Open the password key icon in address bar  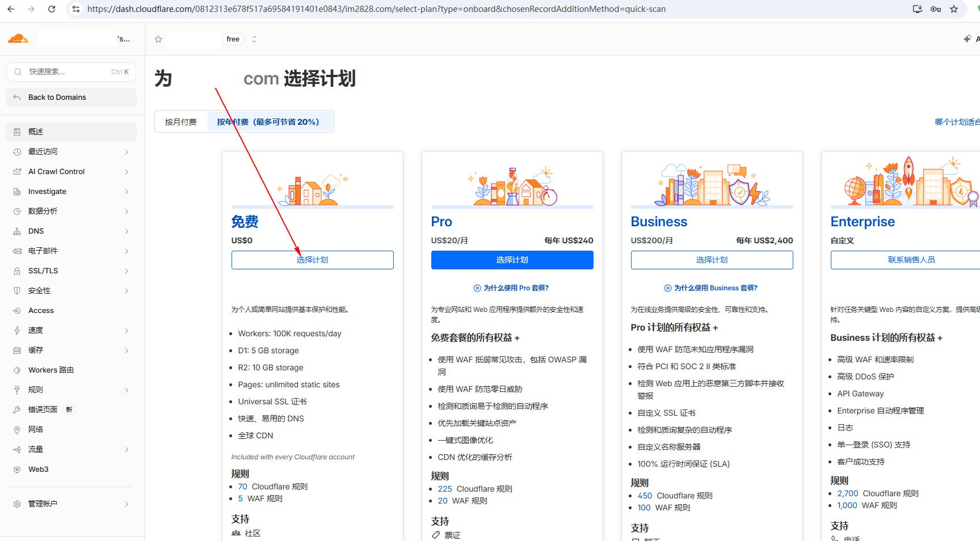click(936, 9)
